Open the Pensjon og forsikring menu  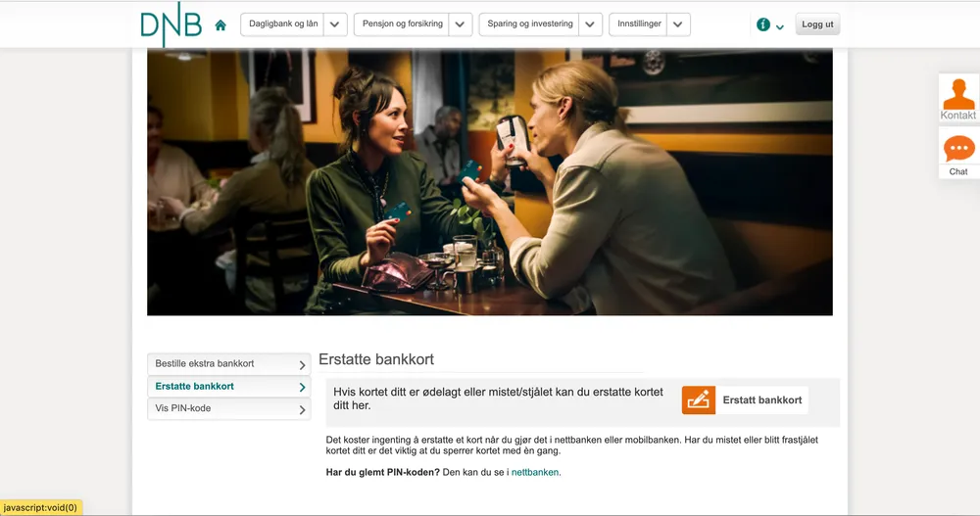pos(402,24)
